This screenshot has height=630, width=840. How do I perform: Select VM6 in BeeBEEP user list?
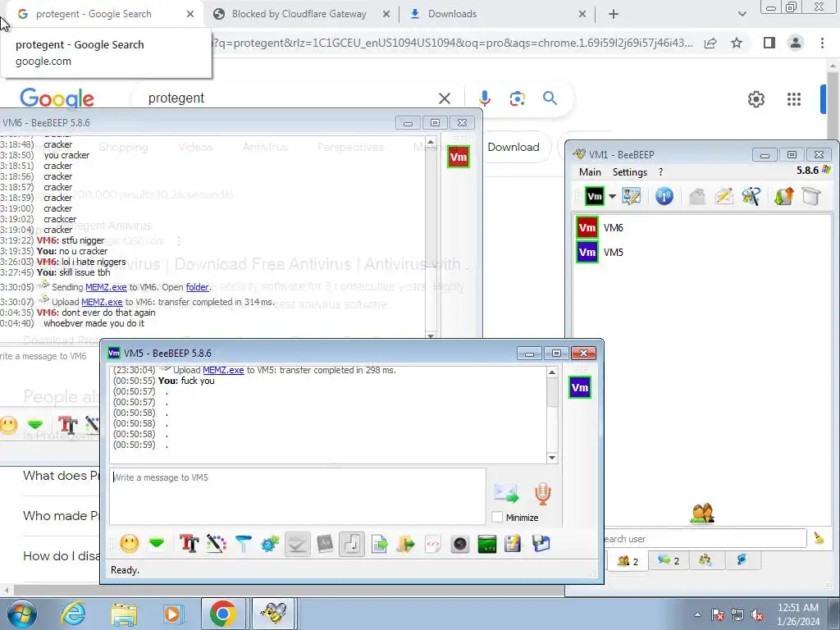click(x=703, y=228)
